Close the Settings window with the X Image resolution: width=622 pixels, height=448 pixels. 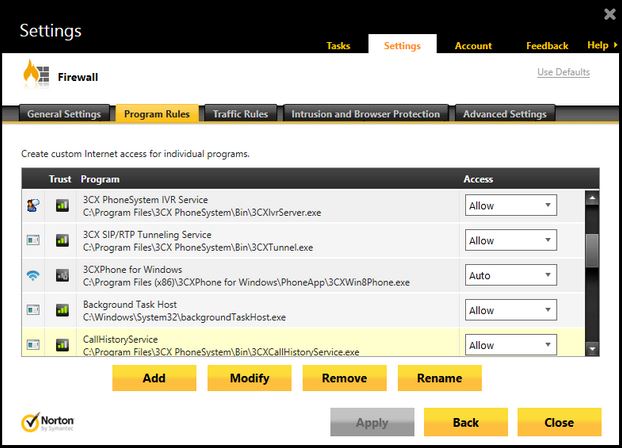pyautogui.click(x=610, y=14)
